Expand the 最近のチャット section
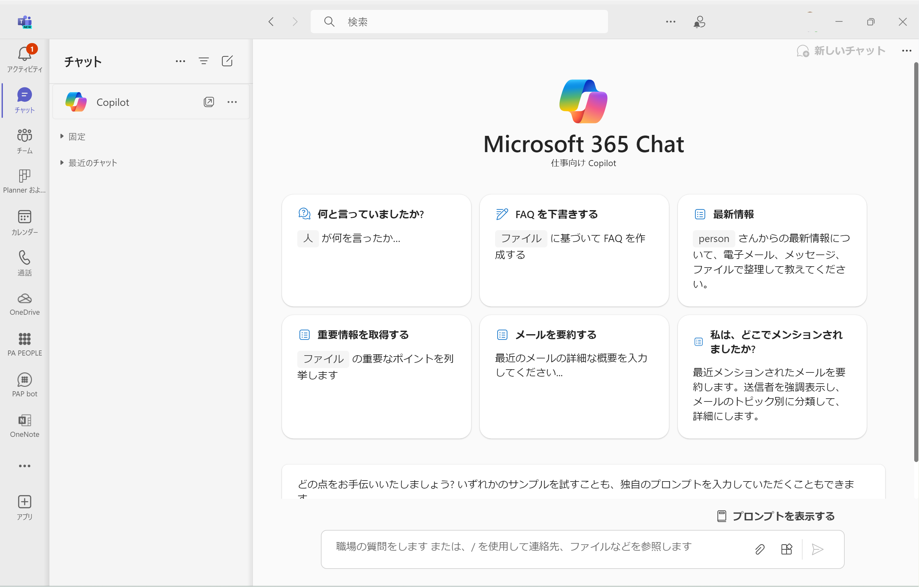Image resolution: width=919 pixels, height=588 pixels. 89,163
